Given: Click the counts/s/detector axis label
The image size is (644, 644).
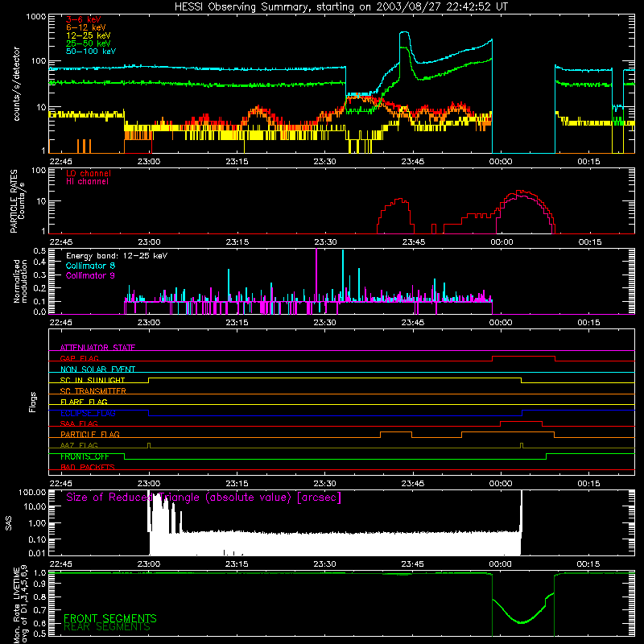Looking at the screenshot, I should tap(16, 84).
